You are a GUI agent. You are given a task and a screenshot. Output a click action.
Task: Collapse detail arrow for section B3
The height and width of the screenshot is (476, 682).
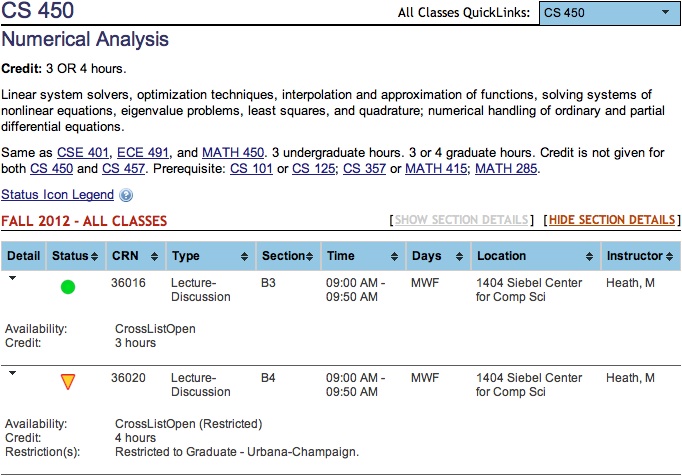[11, 280]
